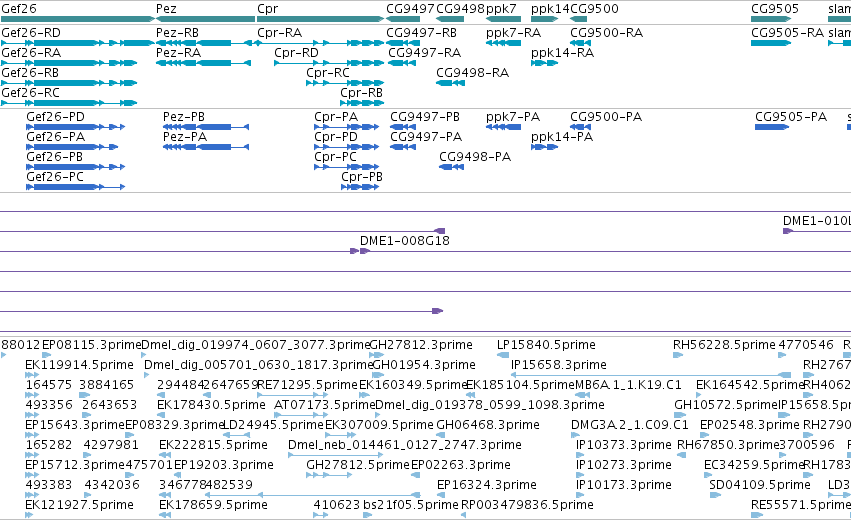Click protein label ppk14-PA

point(562,137)
